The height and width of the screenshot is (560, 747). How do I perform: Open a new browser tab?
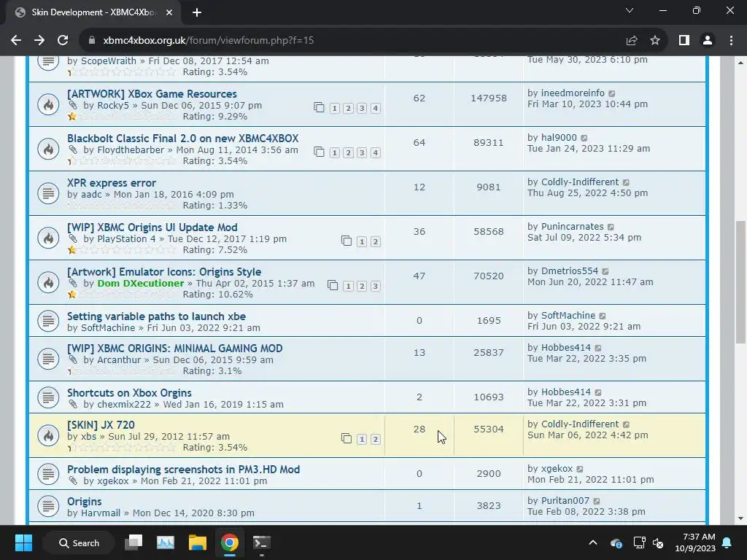click(x=197, y=12)
